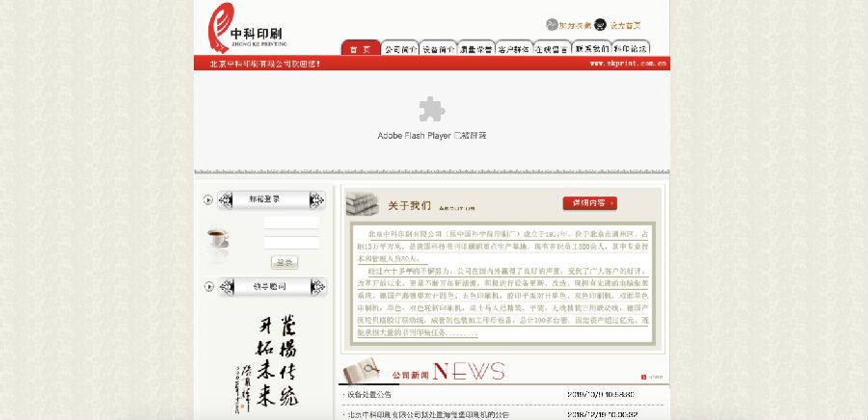Viewport: 868px width, 420px height.
Task: Open the 设备简介 tab
Action: (439, 48)
